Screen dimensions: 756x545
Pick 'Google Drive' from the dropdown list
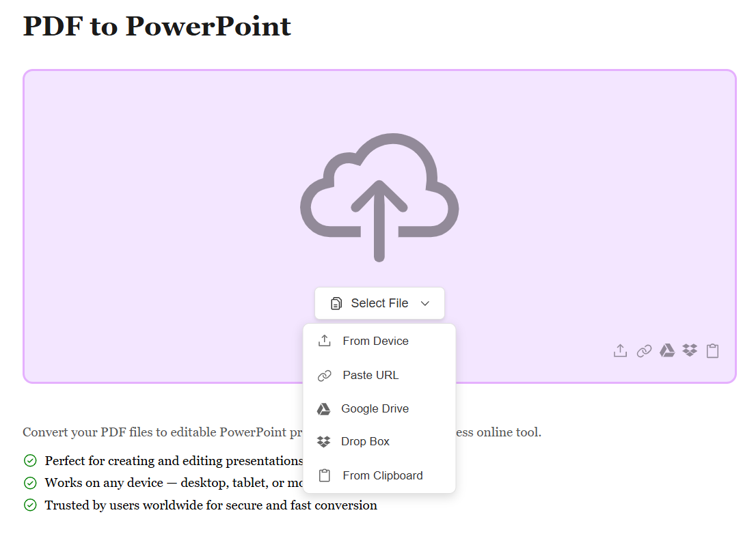click(375, 408)
